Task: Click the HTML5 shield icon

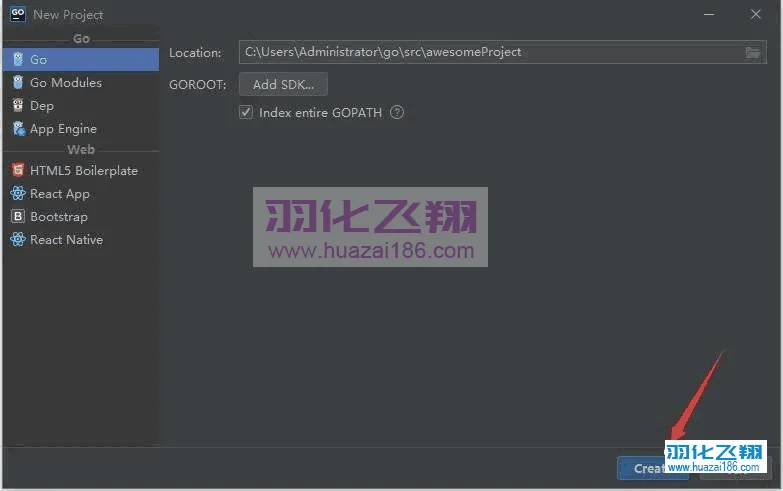Action: (x=18, y=170)
